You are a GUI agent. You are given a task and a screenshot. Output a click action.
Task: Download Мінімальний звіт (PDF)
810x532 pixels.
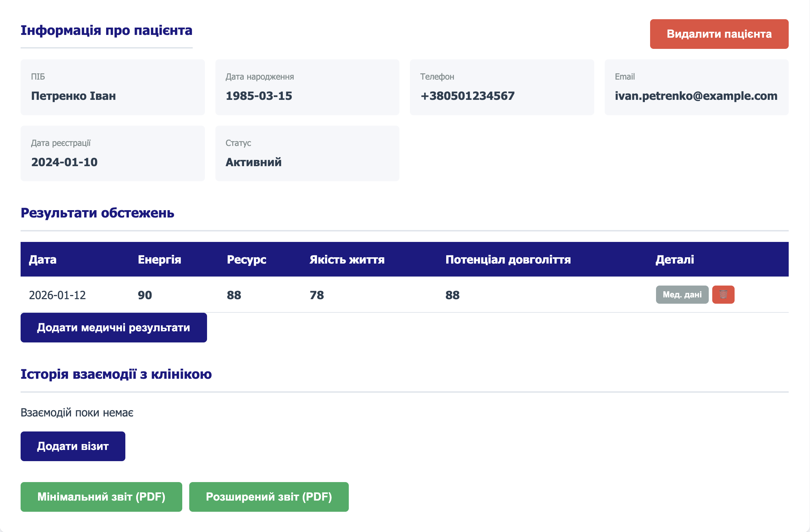coord(101,497)
